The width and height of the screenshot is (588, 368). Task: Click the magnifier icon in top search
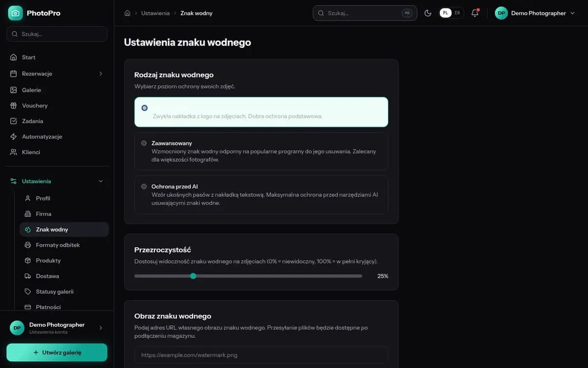(x=321, y=13)
